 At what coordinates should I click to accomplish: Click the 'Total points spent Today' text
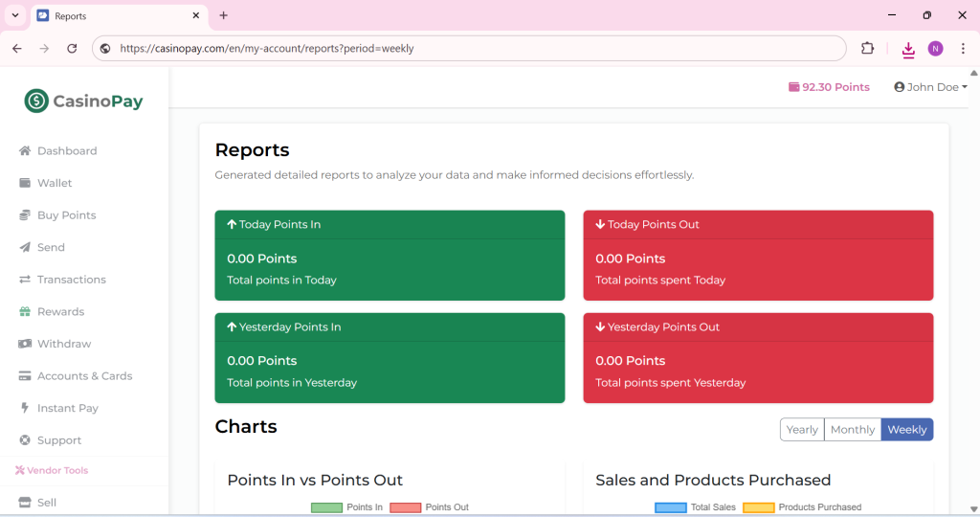[x=660, y=281]
